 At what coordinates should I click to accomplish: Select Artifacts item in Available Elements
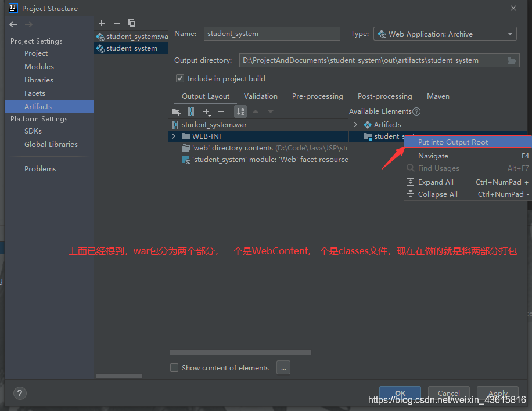pos(382,125)
